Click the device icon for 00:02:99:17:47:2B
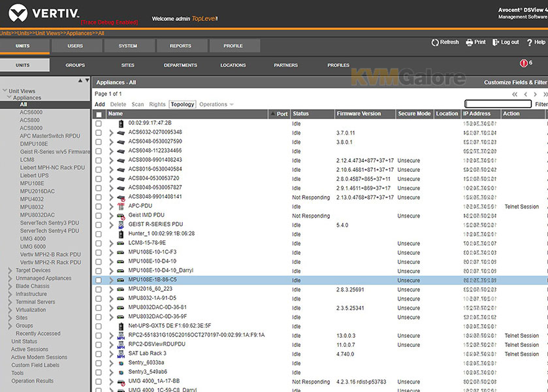The width and height of the screenshot is (548, 392). pos(121,123)
